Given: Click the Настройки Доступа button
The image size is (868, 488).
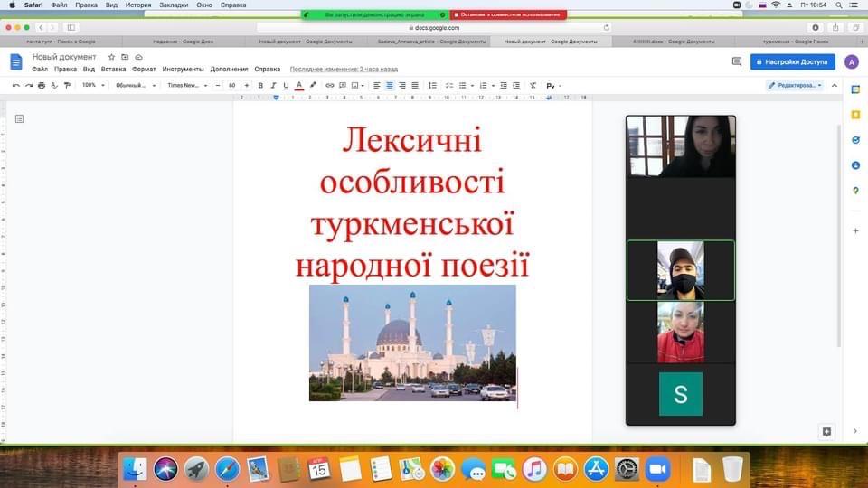Looking at the screenshot, I should click(792, 61).
